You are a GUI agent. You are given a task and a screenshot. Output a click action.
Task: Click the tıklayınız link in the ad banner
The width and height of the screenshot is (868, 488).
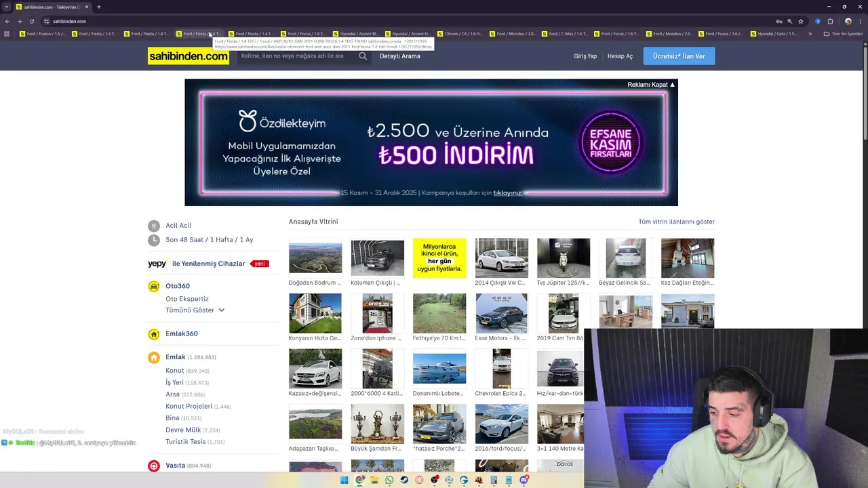click(x=507, y=192)
